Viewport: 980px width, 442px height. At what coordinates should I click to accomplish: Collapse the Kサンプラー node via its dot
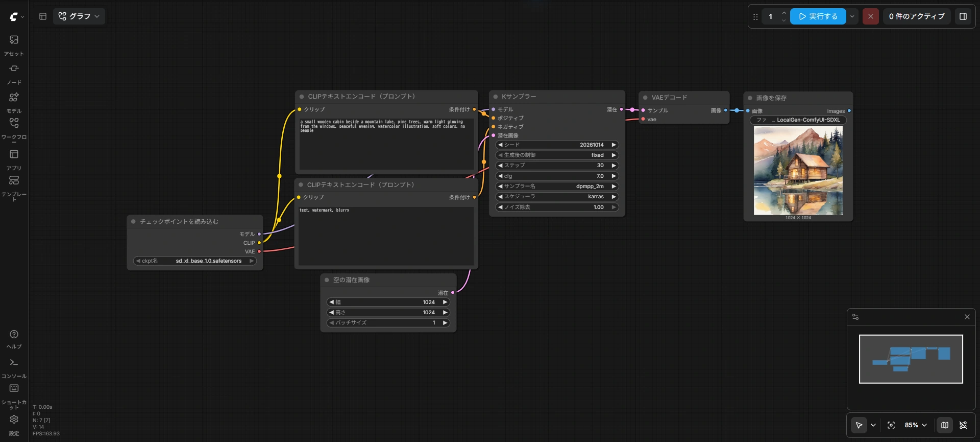pos(495,97)
